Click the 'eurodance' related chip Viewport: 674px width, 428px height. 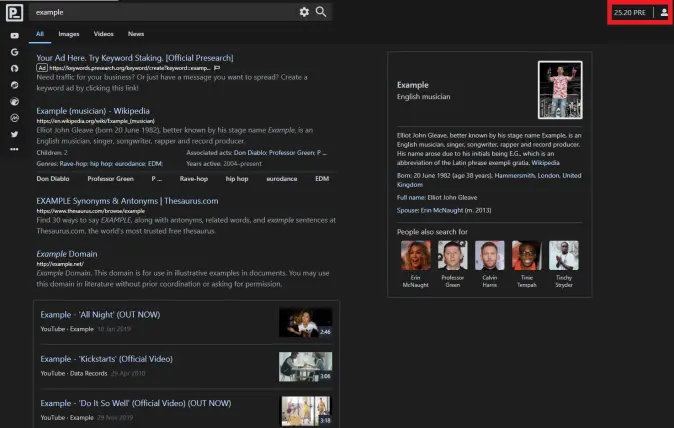[282, 179]
